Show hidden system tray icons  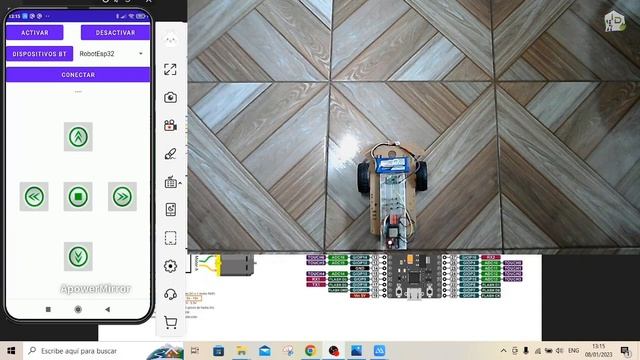503,351
